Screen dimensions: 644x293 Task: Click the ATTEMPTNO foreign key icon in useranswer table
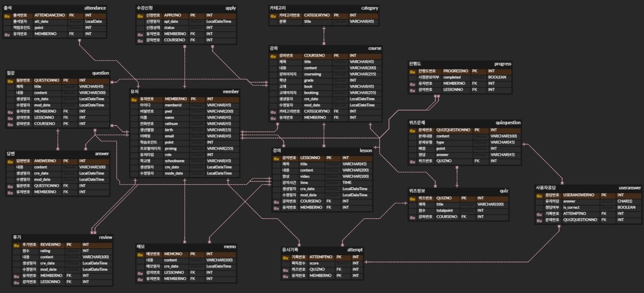pyautogui.click(x=539, y=214)
